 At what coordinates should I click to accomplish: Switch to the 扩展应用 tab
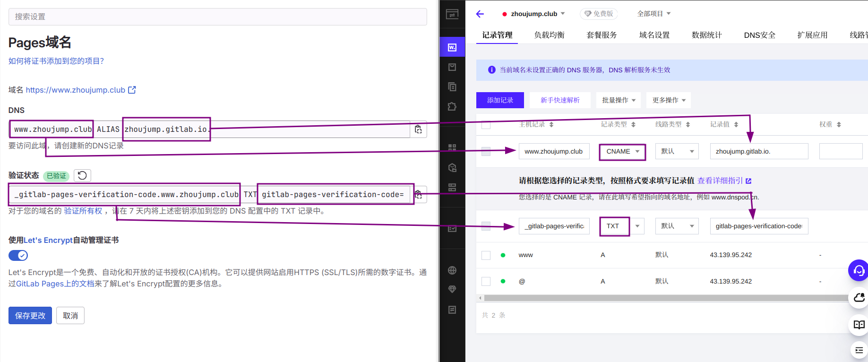812,35
